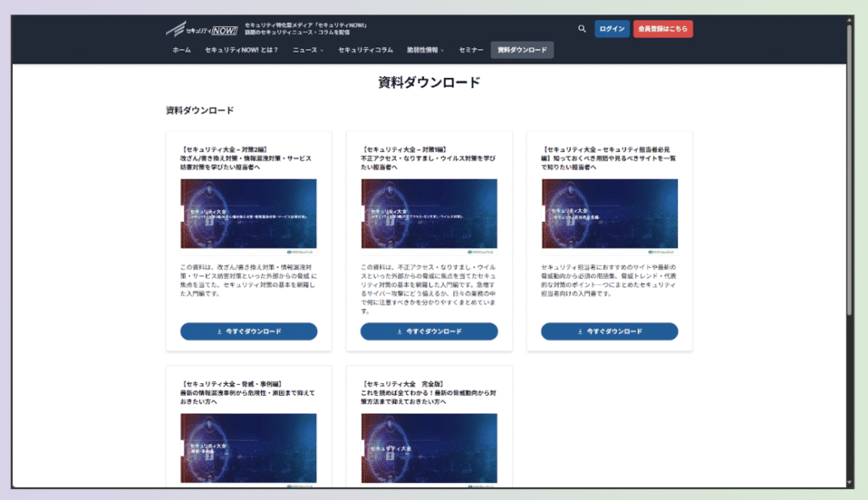Go to セキュリティコラム section
This screenshot has height=500, width=868.
click(365, 50)
